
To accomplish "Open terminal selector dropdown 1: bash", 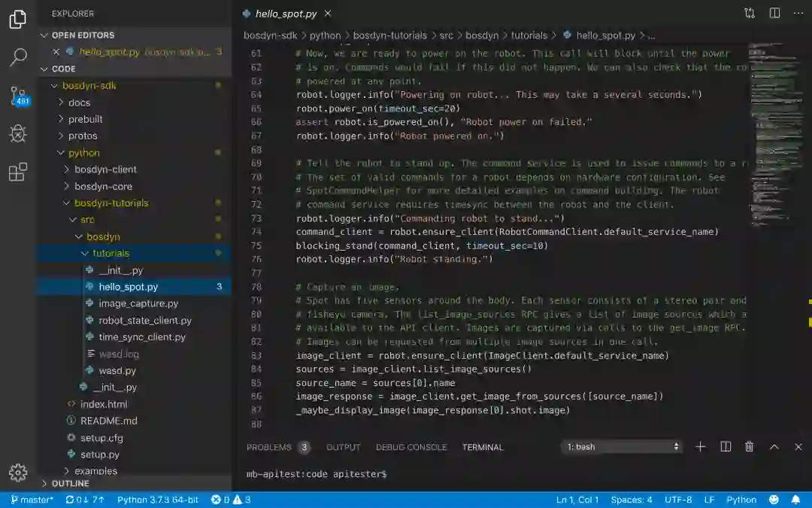I will click(x=623, y=446).
